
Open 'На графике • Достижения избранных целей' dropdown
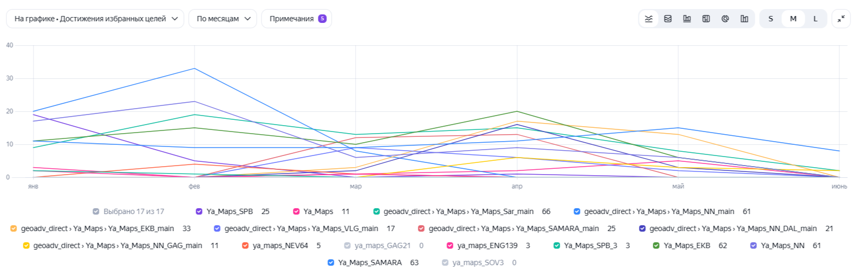pos(95,19)
